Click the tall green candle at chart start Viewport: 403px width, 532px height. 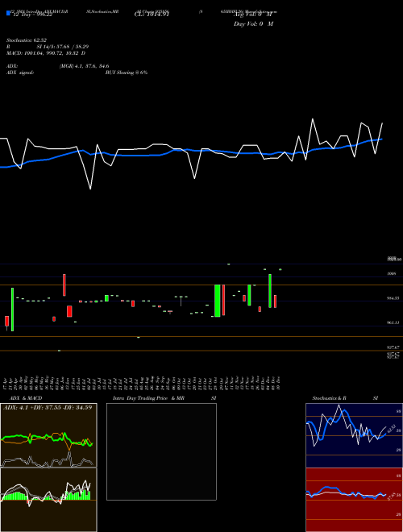coord(13,310)
